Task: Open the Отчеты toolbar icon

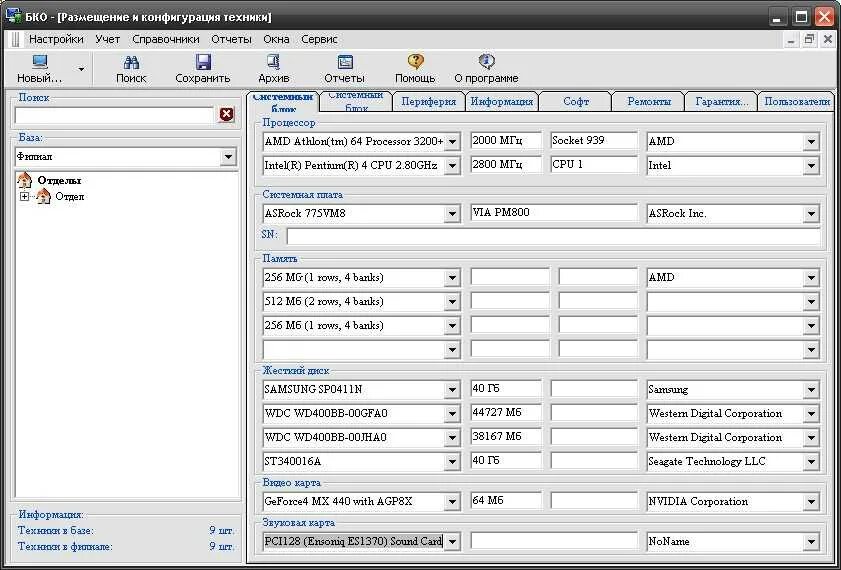Action: [x=344, y=62]
